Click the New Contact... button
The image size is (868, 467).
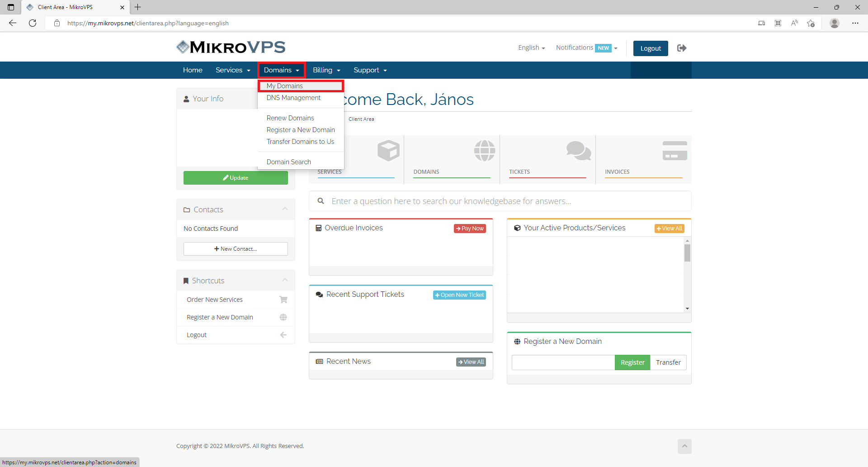click(x=236, y=249)
